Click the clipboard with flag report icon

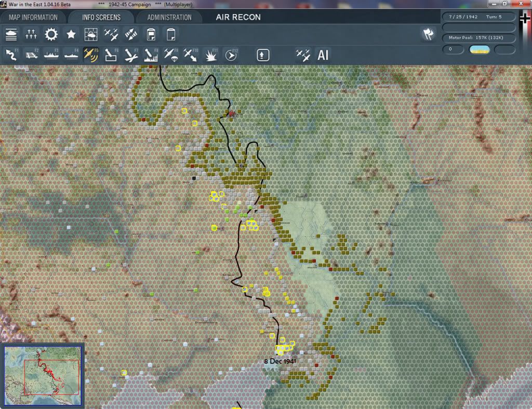pos(151,35)
